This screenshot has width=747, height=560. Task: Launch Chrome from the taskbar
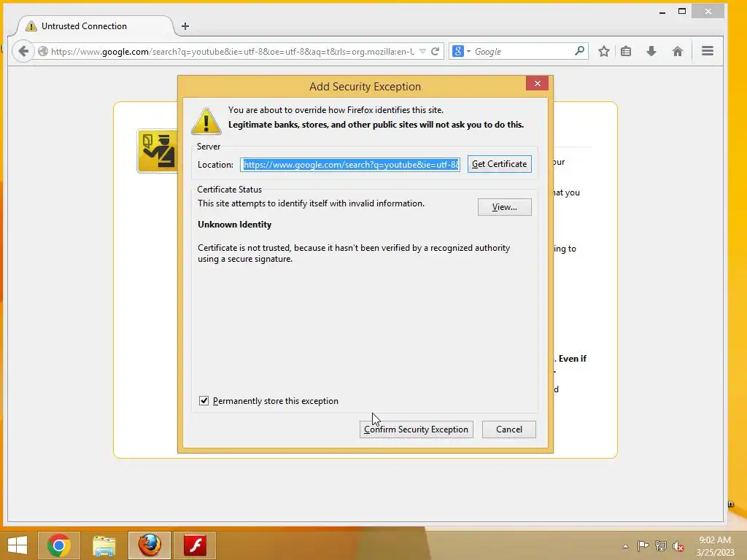59,545
